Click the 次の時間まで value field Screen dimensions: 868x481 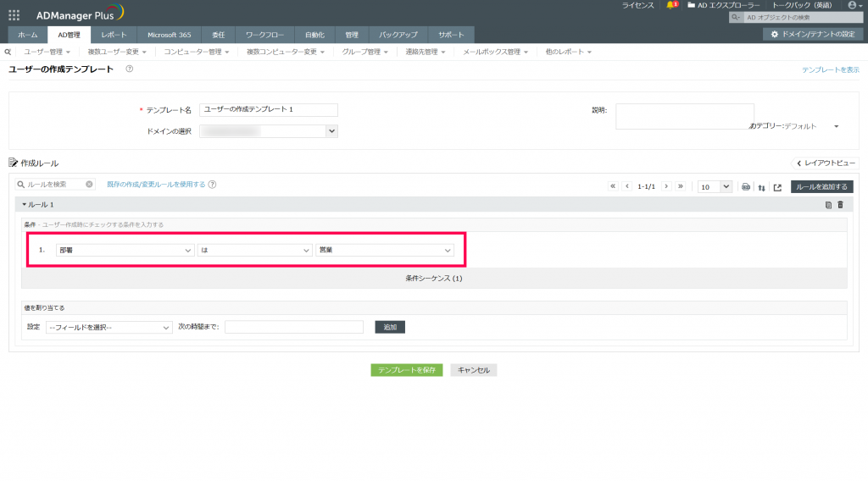(x=294, y=327)
